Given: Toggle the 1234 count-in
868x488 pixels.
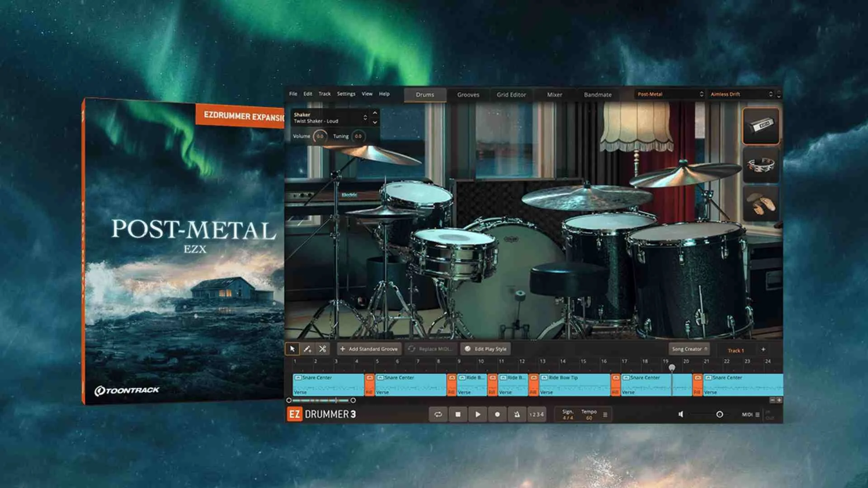Looking at the screenshot, I should (537, 414).
